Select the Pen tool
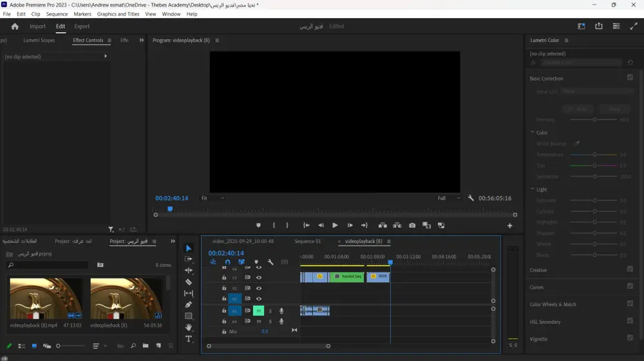Viewport: 644px width, 361px height. (189, 305)
